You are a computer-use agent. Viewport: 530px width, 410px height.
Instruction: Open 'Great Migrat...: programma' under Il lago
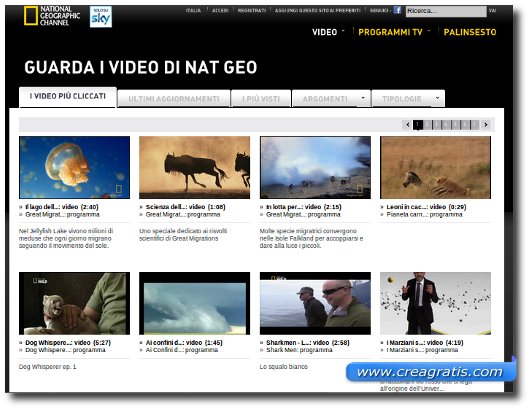pyautogui.click(x=63, y=215)
